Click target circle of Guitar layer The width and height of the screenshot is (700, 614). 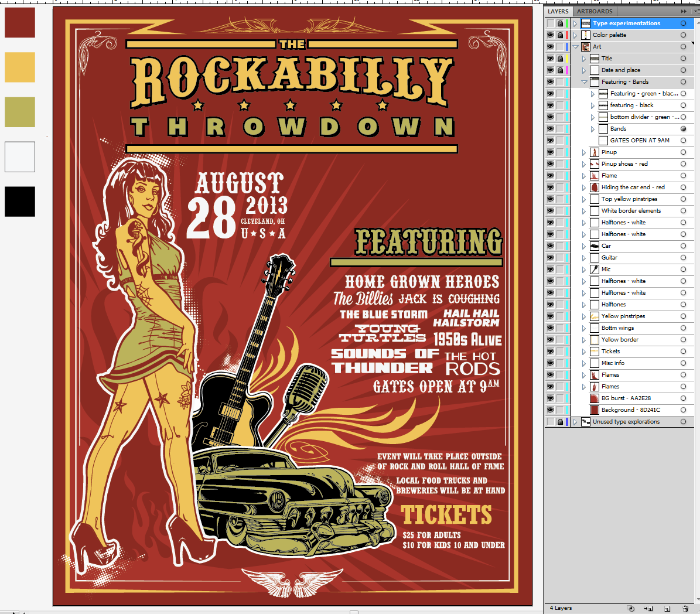pyautogui.click(x=683, y=258)
